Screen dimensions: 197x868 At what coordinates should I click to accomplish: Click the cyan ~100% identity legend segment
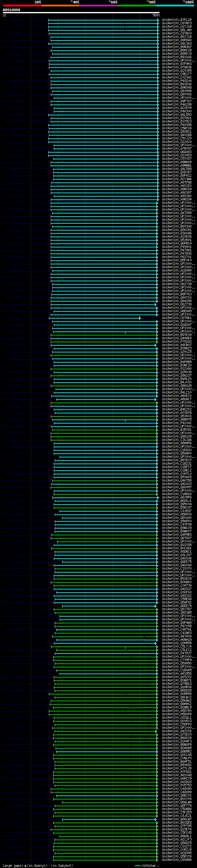pos(175,6)
